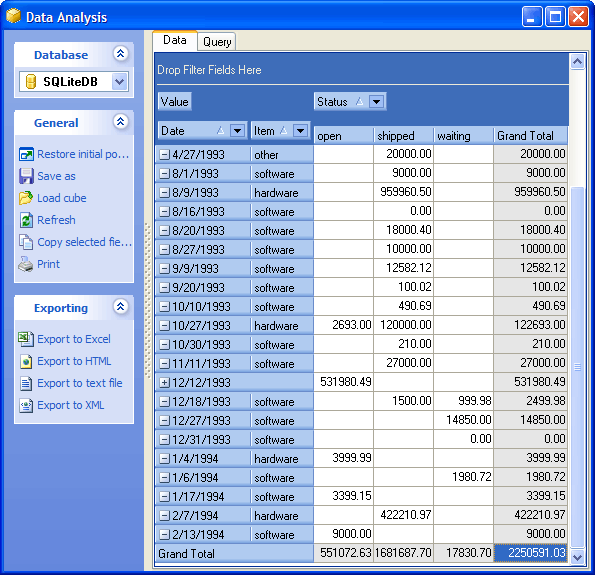The height and width of the screenshot is (575, 595).
Task: Click the open column header
Action: [343, 135]
